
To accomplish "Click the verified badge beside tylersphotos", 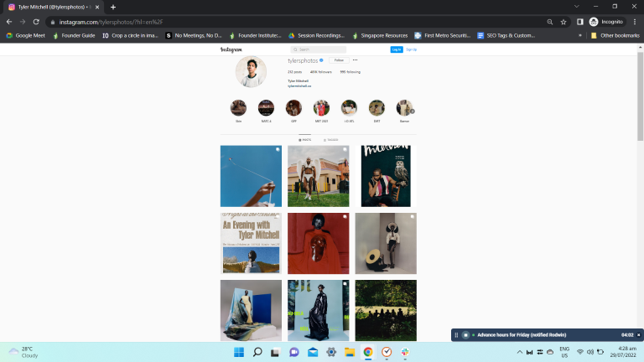I will point(321,60).
